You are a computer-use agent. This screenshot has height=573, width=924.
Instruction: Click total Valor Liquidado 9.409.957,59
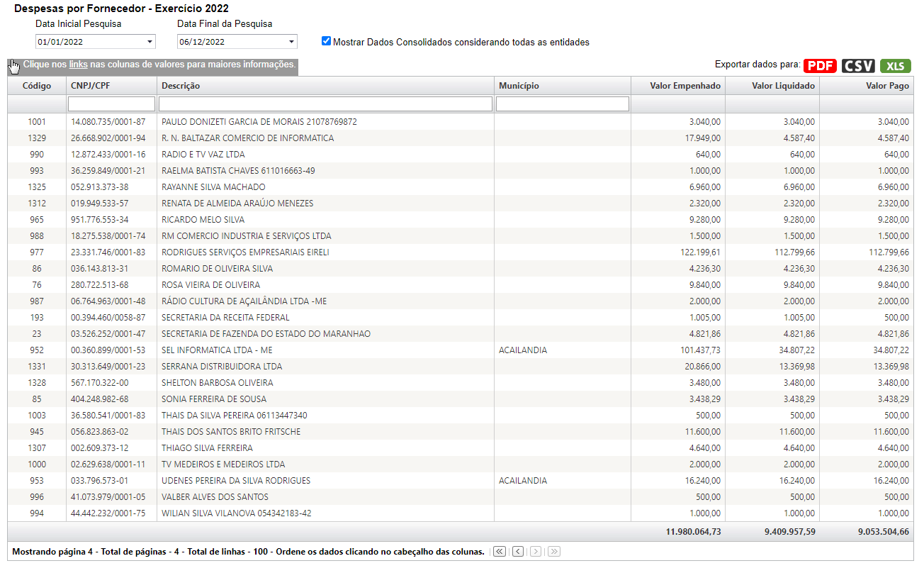click(790, 532)
